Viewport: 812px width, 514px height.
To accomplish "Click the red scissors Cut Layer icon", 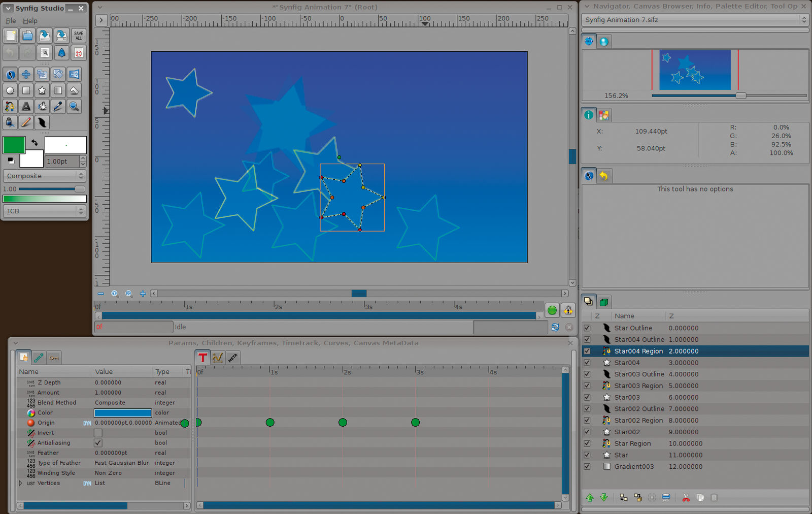I will pos(686,498).
